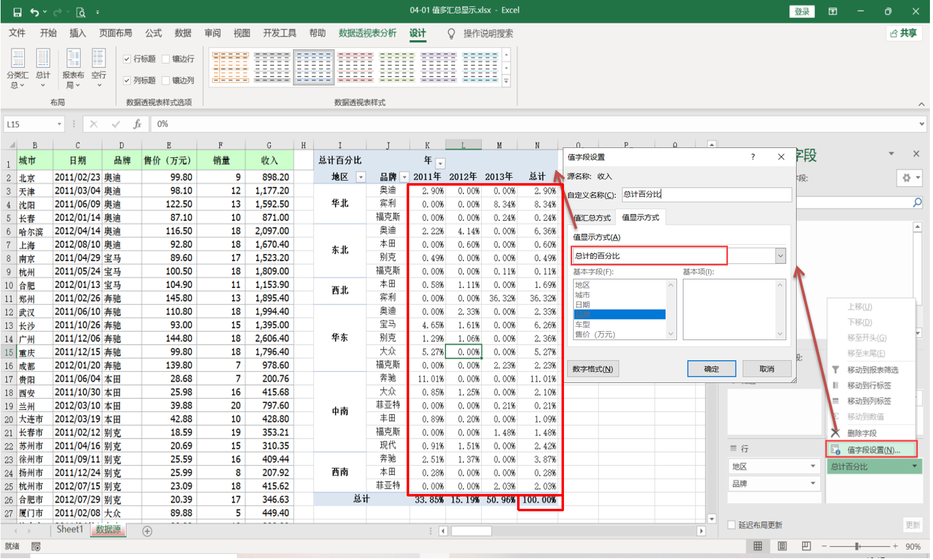Select the 数据源 sheet tab
This screenshot has width=933, height=560.
pos(109,529)
